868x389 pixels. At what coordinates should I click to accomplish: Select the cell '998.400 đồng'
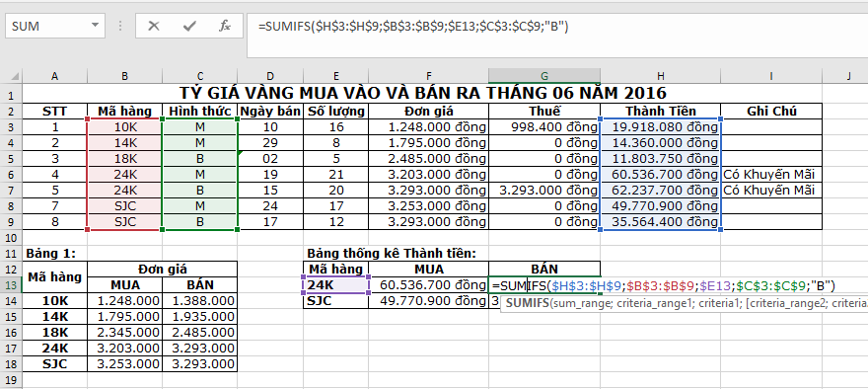click(544, 127)
